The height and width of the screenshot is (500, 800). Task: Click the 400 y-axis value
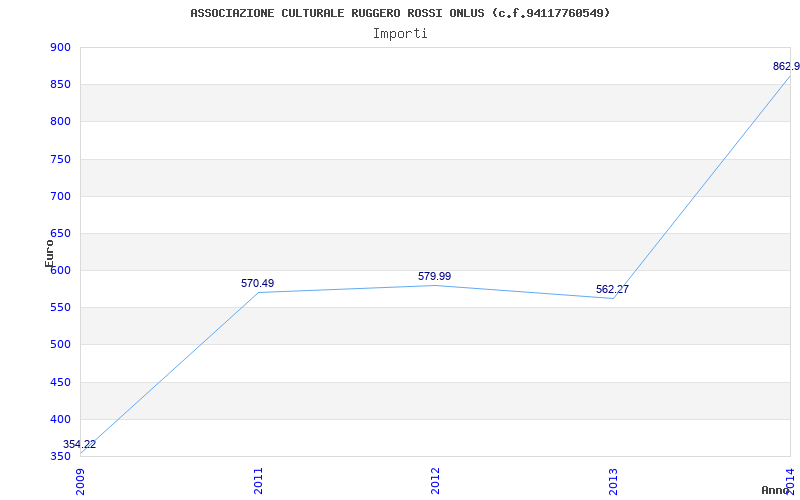click(60, 419)
